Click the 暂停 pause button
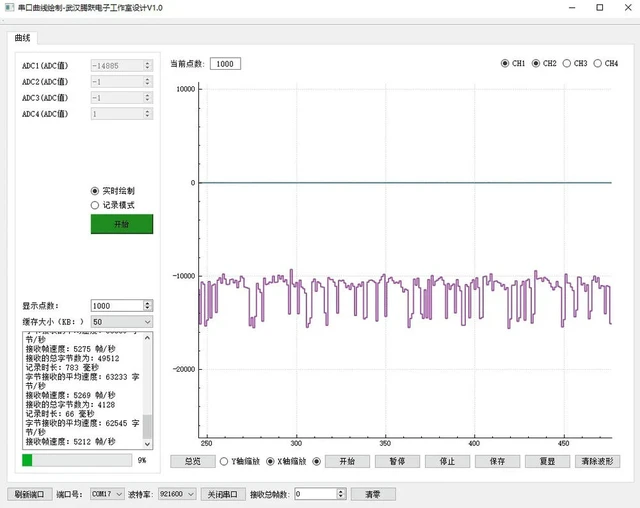This screenshot has height=508, width=640. [x=397, y=461]
